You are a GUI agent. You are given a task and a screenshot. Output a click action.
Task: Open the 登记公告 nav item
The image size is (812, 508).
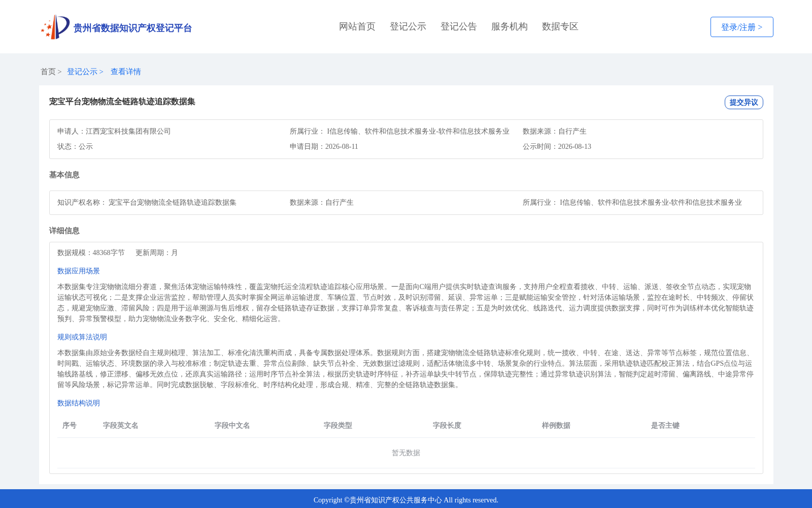tap(459, 26)
